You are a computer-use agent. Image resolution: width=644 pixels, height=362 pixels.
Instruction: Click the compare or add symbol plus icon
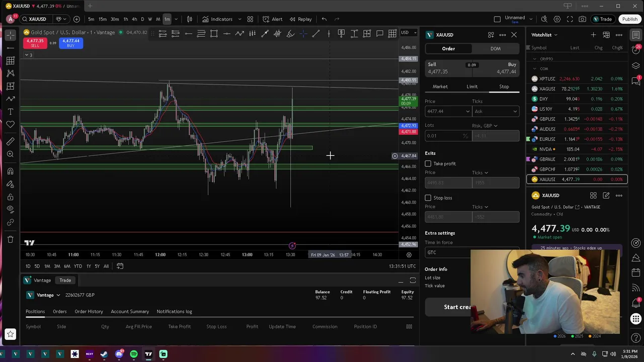pyautogui.click(x=76, y=19)
